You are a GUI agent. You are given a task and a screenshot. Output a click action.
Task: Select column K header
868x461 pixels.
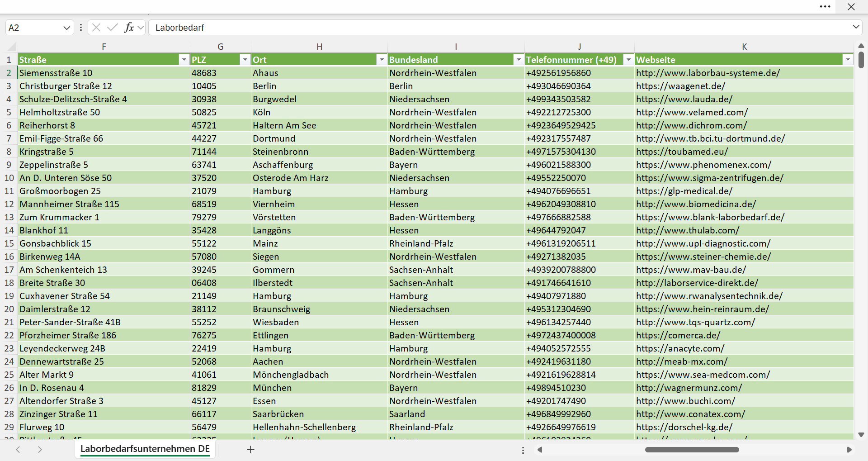[744, 47]
